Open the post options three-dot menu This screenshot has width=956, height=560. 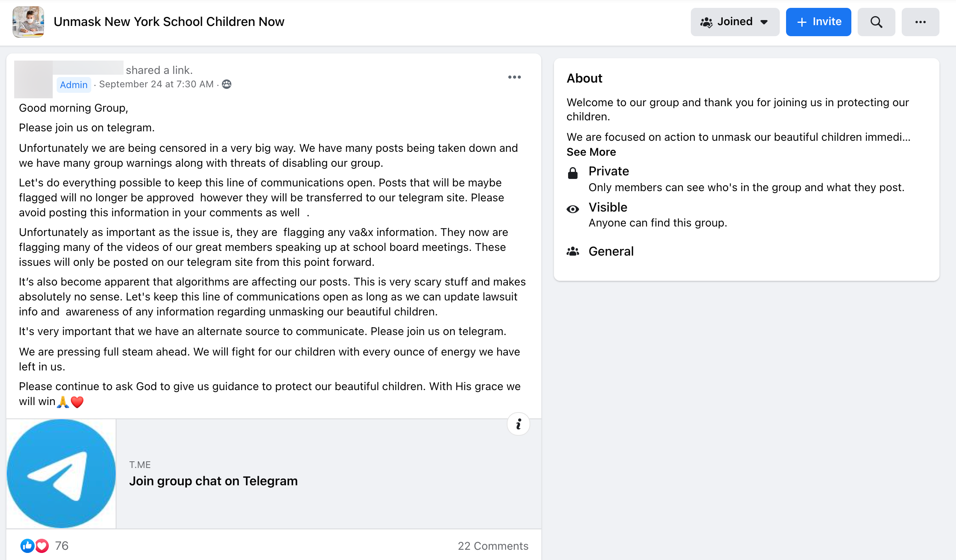(514, 77)
